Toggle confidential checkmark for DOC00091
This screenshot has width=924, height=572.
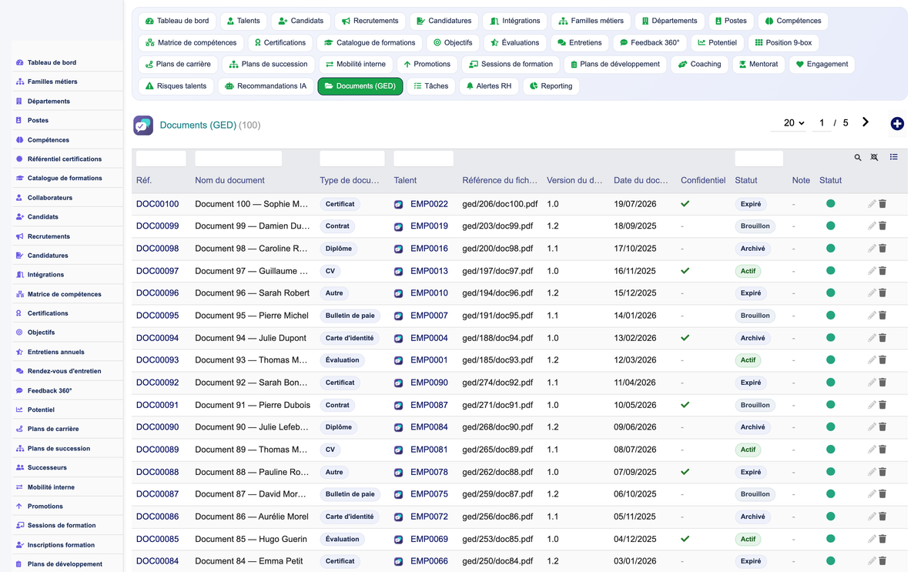coord(685,405)
